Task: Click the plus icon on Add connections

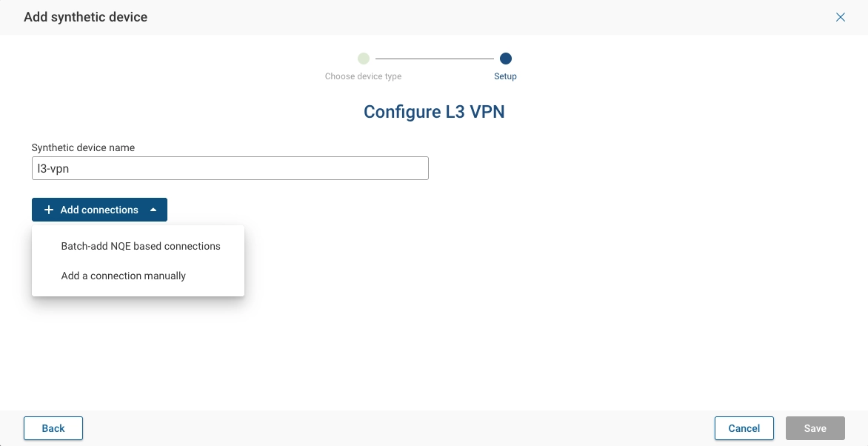Action: [49, 210]
